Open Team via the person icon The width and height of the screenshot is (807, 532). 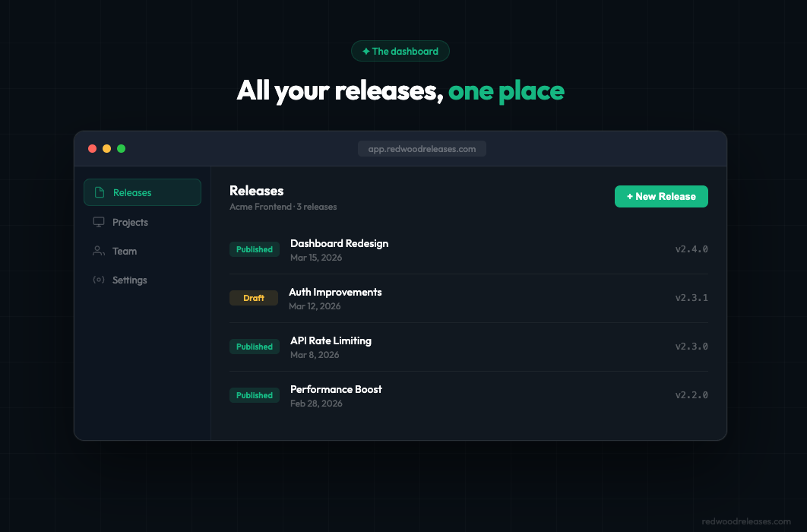click(x=98, y=251)
